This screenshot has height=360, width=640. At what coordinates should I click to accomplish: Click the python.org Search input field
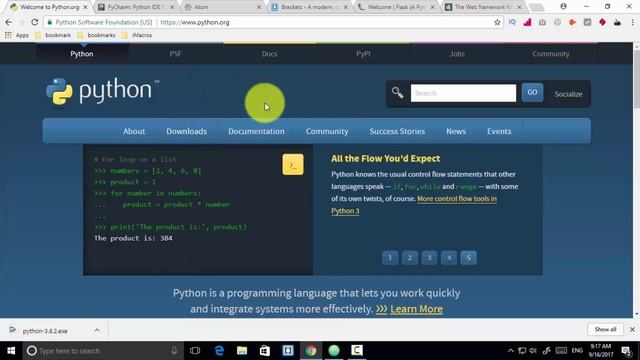point(463,93)
